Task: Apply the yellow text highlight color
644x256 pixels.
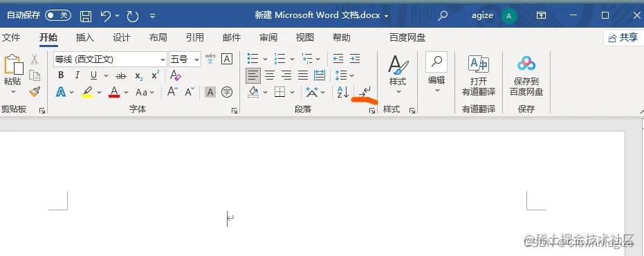Action: coord(87,92)
